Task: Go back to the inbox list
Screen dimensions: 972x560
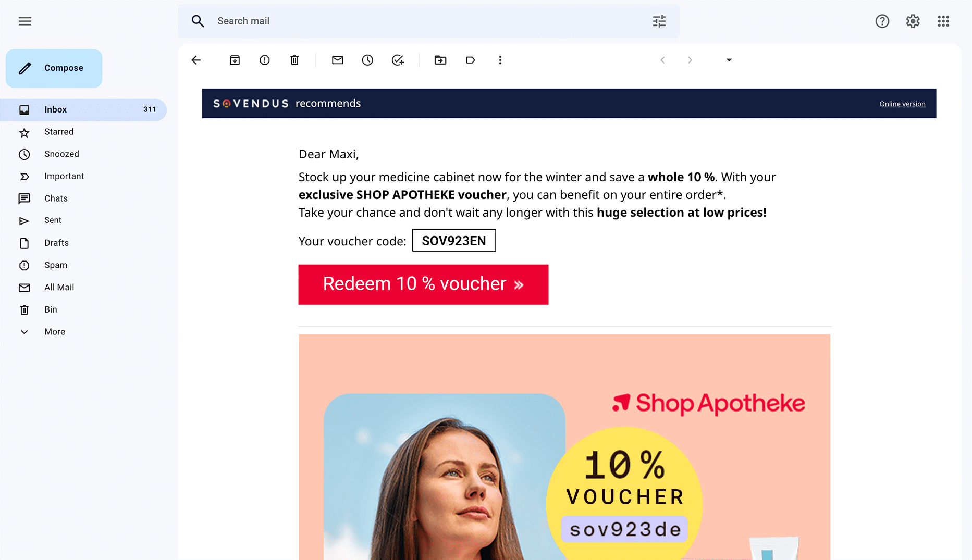Action: click(196, 60)
